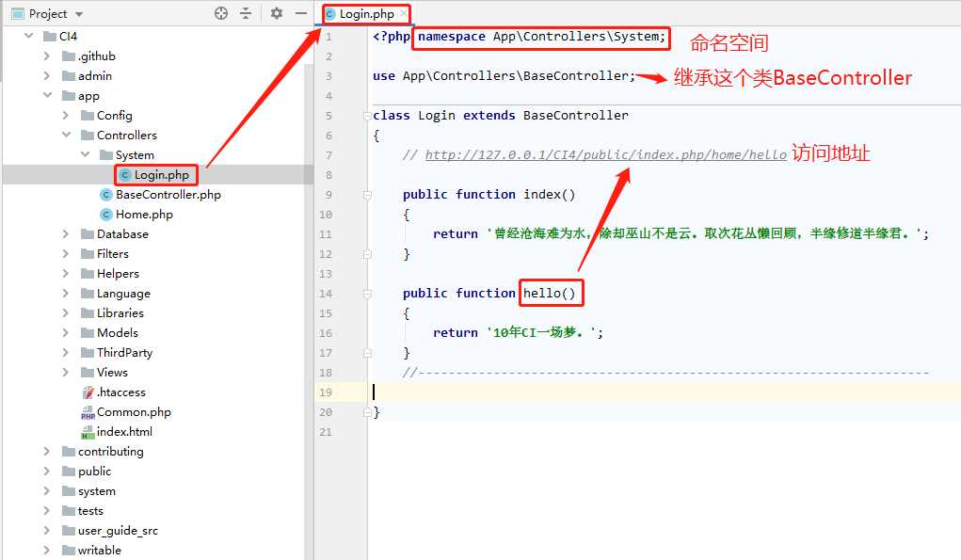
Task: Expand the Models folder
Action: point(66,332)
